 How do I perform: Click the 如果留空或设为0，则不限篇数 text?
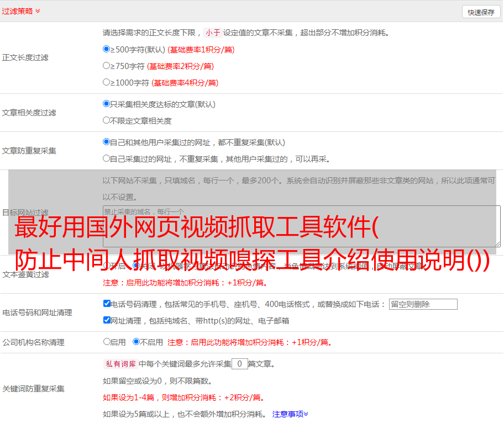pyautogui.click(x=158, y=381)
